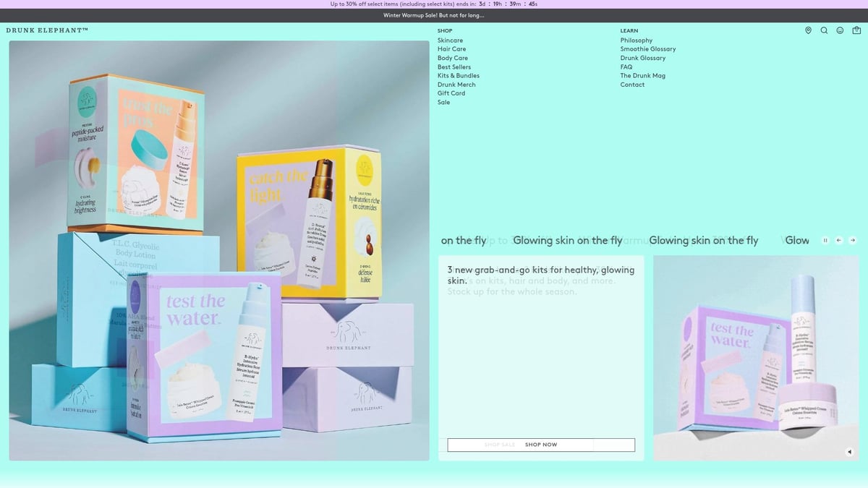Open the FAQ link

pyautogui.click(x=626, y=67)
